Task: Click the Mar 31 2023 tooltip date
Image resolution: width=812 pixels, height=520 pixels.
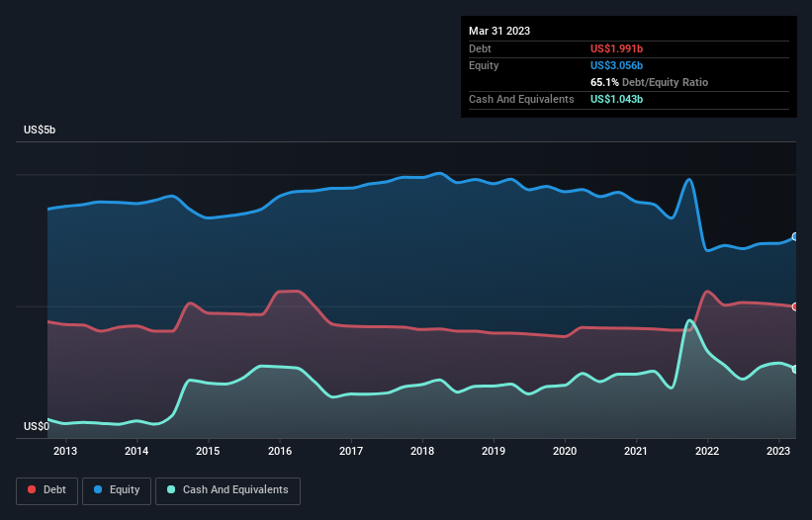Action: point(499,31)
